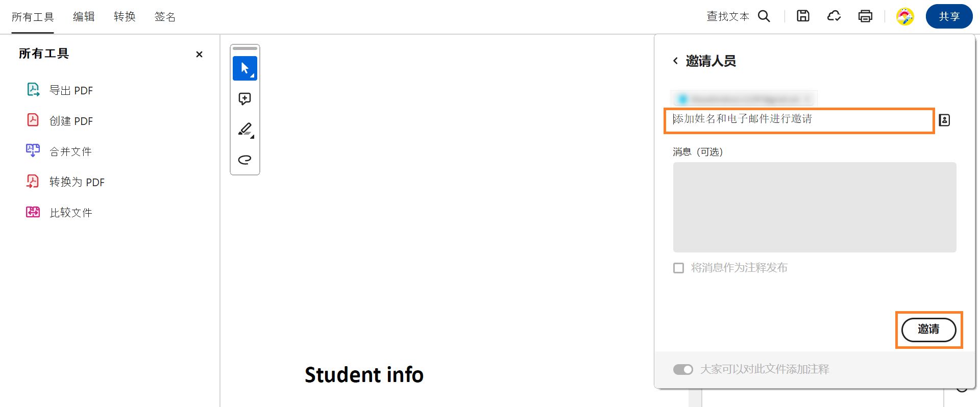Open the address book contacts icon
980x407 pixels.
944,120
